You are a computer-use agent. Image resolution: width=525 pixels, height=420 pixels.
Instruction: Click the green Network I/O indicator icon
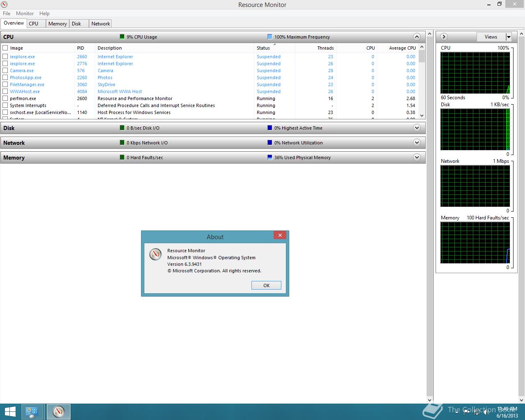coord(122,143)
